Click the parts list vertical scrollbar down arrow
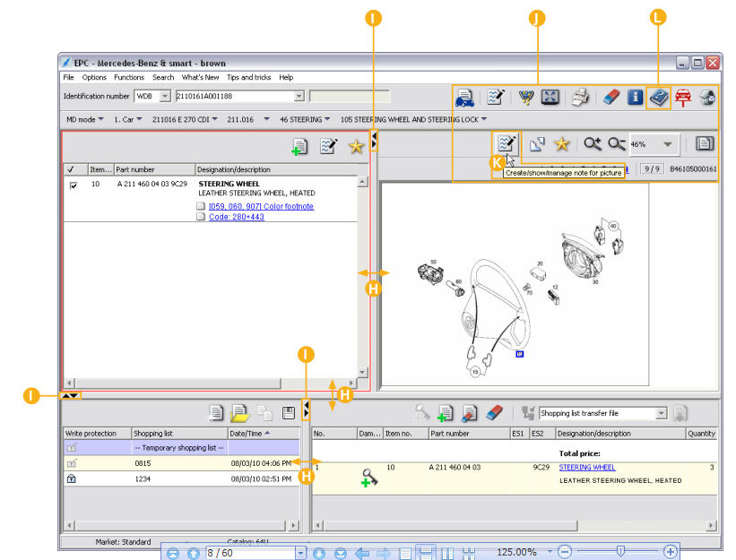This screenshot has width=736, height=560. pos(362,373)
